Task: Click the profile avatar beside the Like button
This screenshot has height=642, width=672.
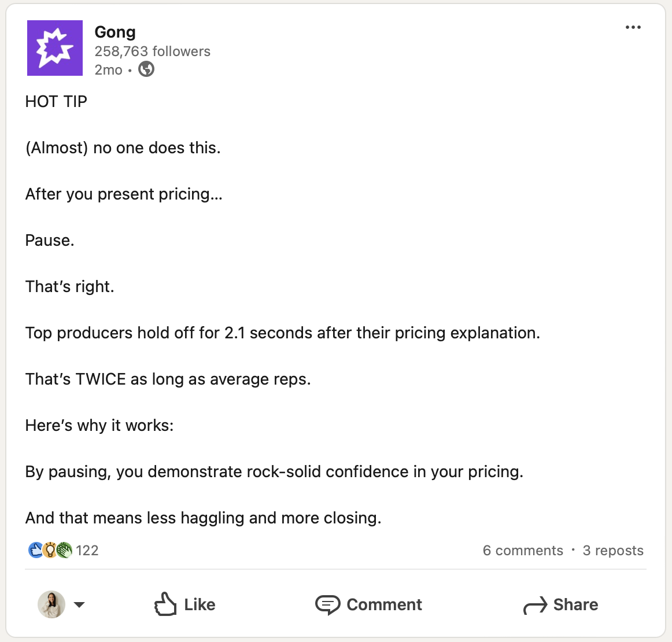Action: [x=51, y=604]
